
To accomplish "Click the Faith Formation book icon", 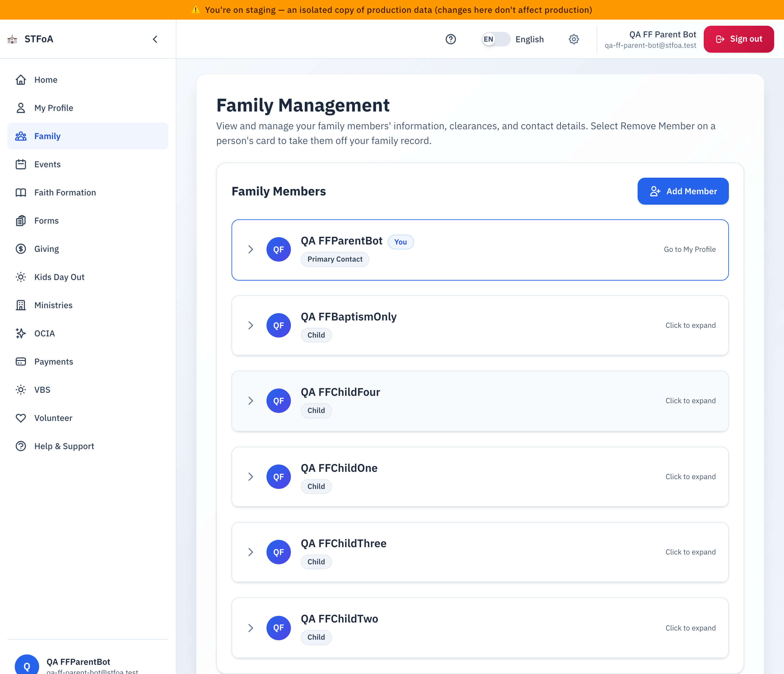I will [21, 192].
